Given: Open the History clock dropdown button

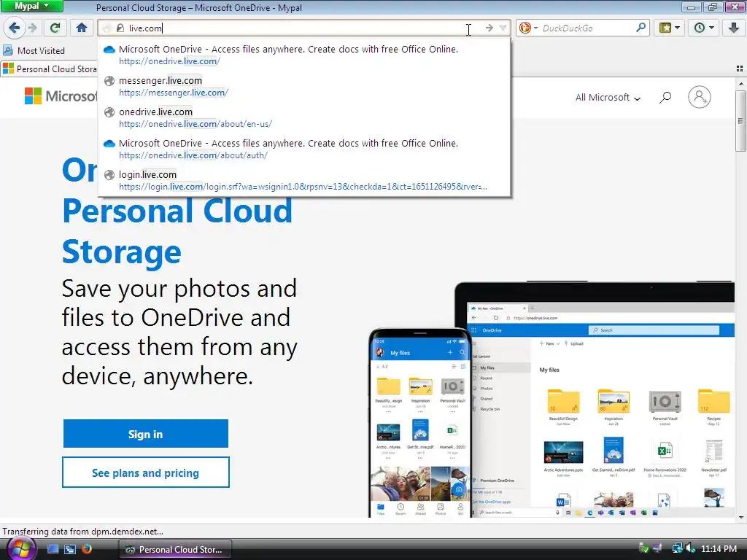Looking at the screenshot, I should pyautogui.click(x=704, y=28).
